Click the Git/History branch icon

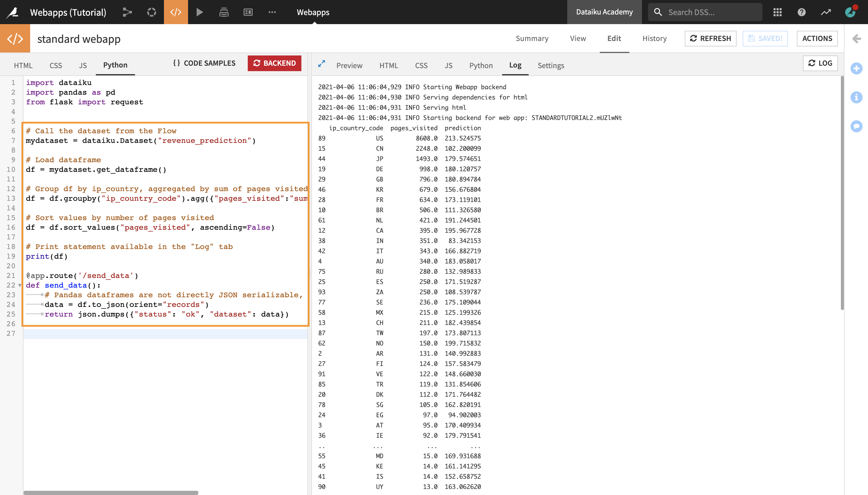(127, 12)
